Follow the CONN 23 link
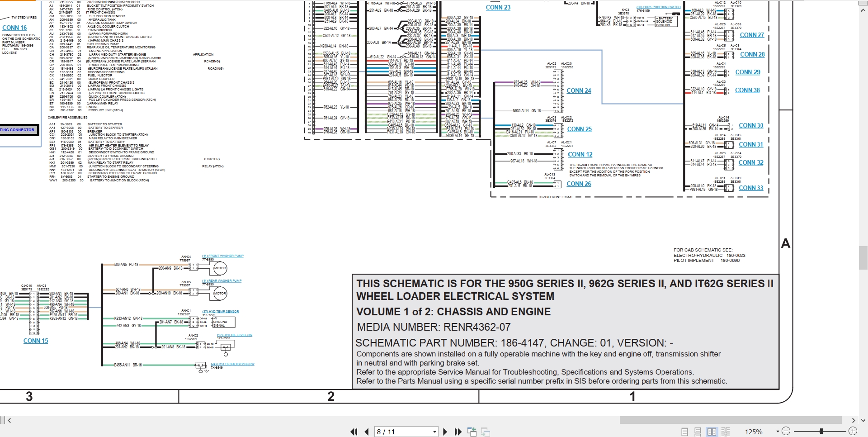The image size is (868, 437). tap(498, 7)
